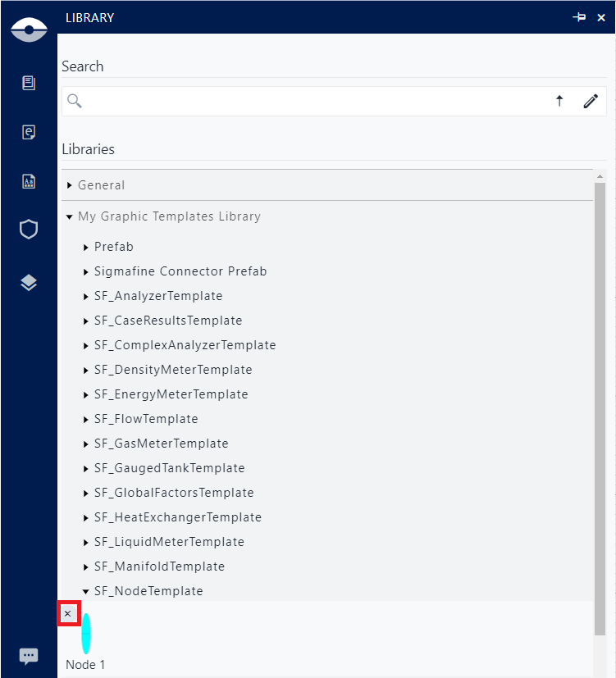Click inside the library search field
This screenshot has width=616, height=678.
coord(312,101)
